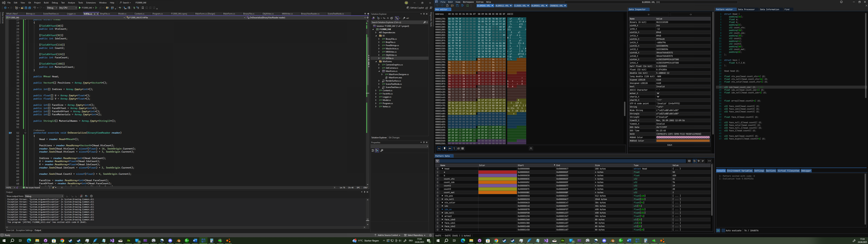Open the Error List tab at bottom

click(10, 230)
